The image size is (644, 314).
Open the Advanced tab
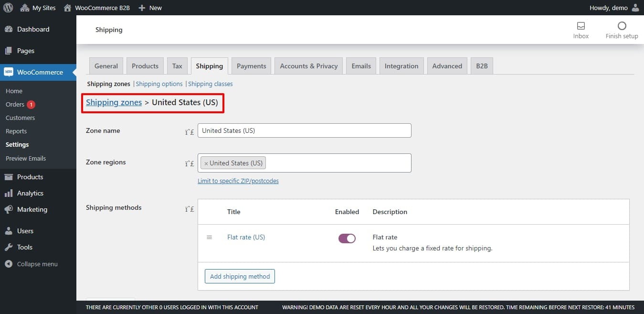coord(447,66)
